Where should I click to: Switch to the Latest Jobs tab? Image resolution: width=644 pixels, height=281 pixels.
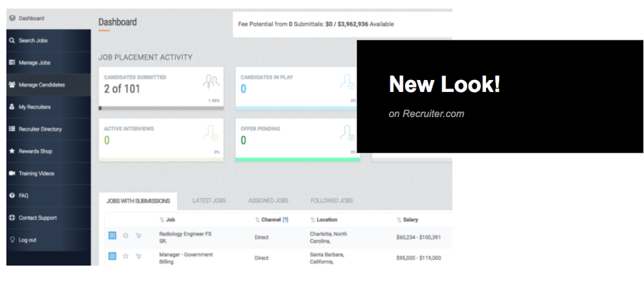click(209, 200)
